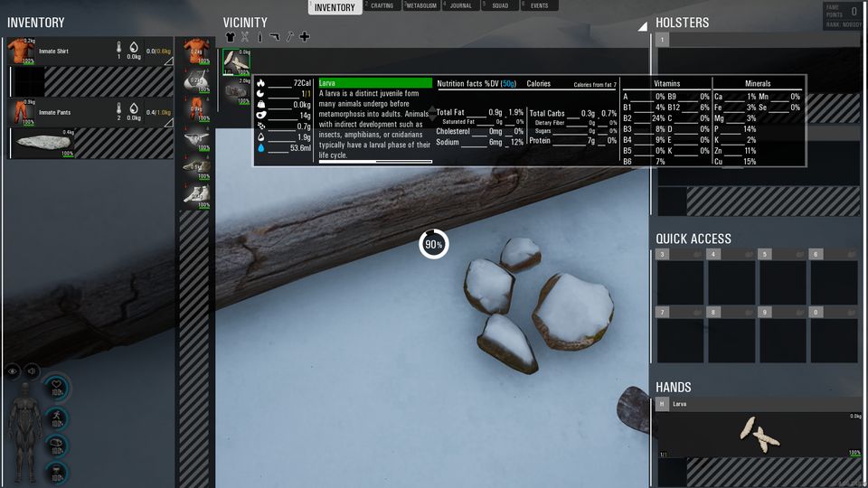Select the 2.0kg rock item in Vicinity
The width and height of the screenshot is (868, 488).
[x=237, y=90]
